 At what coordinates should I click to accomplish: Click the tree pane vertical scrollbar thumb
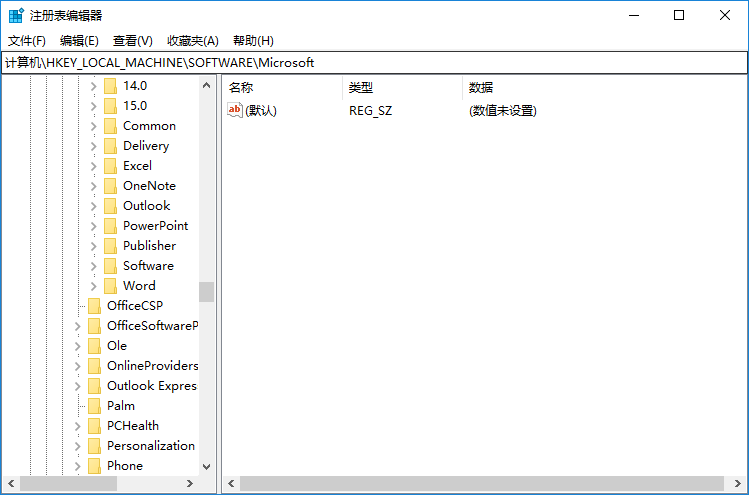pyautogui.click(x=206, y=292)
